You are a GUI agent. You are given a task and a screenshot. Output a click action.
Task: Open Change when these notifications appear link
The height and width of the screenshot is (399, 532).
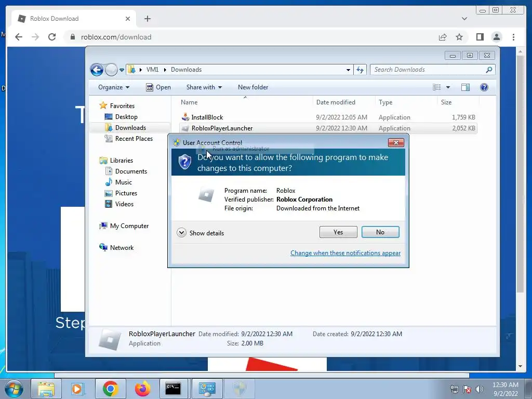(x=345, y=253)
